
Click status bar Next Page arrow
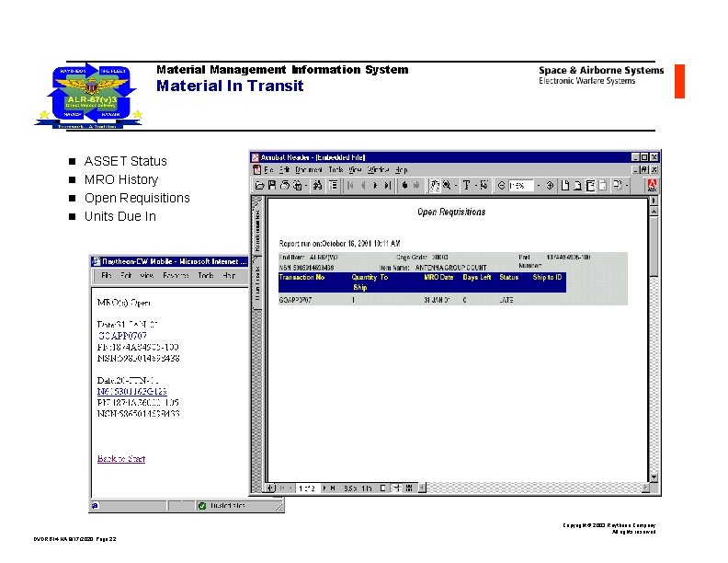coord(324,488)
